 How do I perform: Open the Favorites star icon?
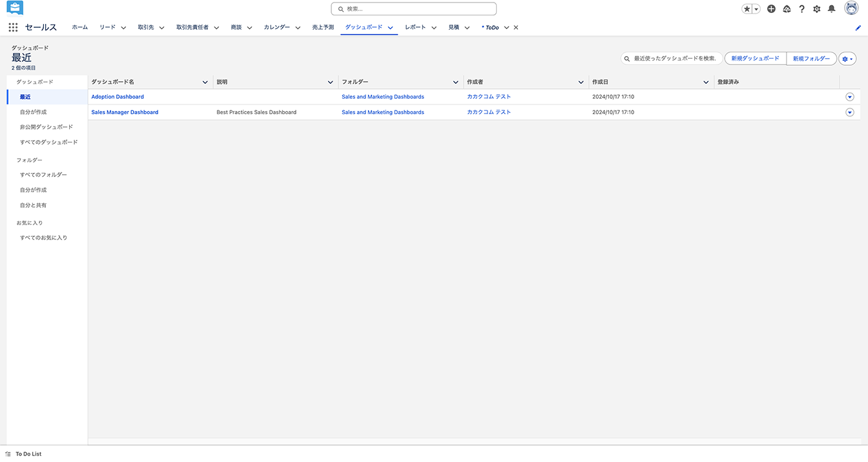(x=747, y=9)
